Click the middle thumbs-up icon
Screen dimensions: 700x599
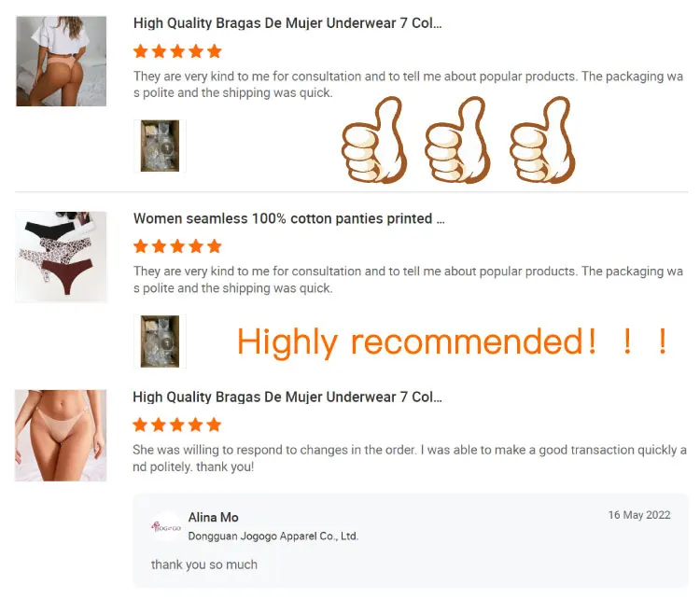click(x=457, y=140)
